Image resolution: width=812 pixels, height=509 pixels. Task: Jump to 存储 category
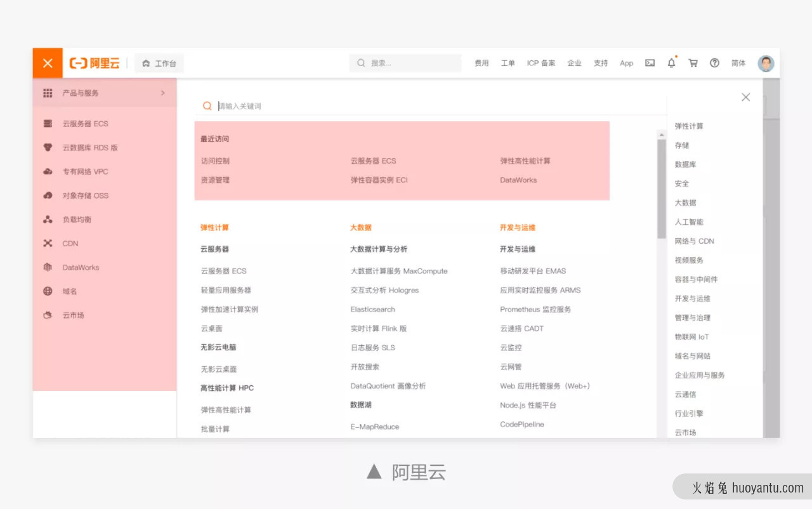(x=682, y=145)
